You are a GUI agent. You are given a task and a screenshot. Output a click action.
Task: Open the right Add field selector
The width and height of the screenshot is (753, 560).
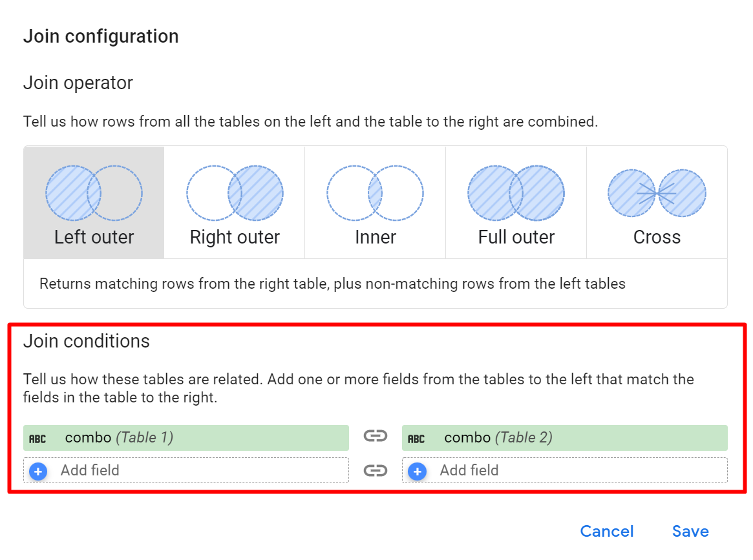coord(565,470)
